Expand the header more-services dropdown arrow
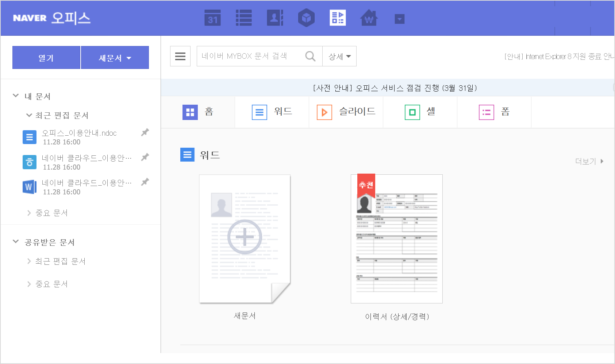The image size is (615, 364). click(400, 19)
